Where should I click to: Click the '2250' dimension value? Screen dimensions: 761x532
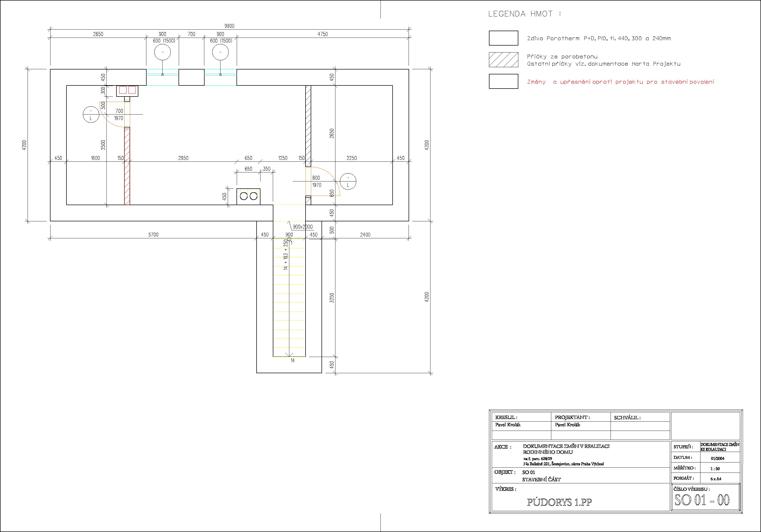352,158
